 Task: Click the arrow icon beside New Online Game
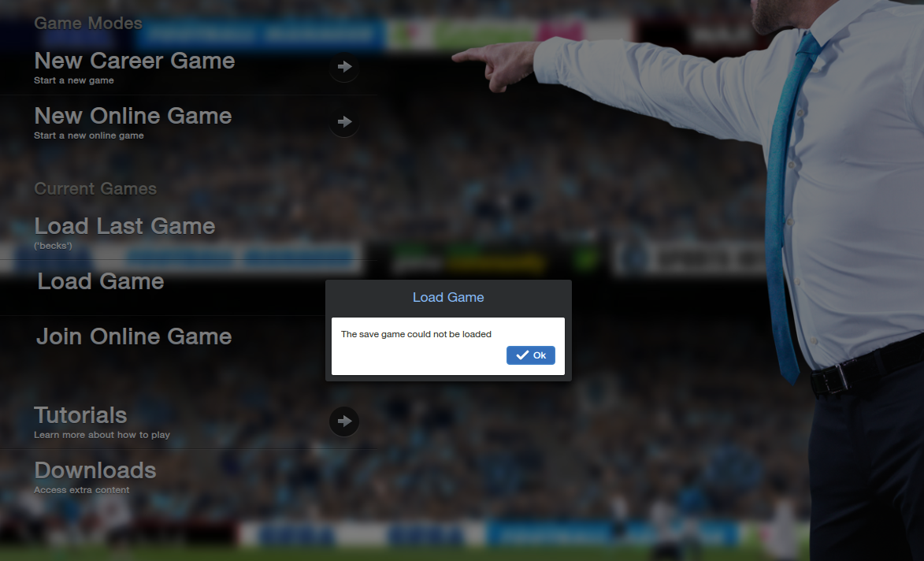coord(344,121)
